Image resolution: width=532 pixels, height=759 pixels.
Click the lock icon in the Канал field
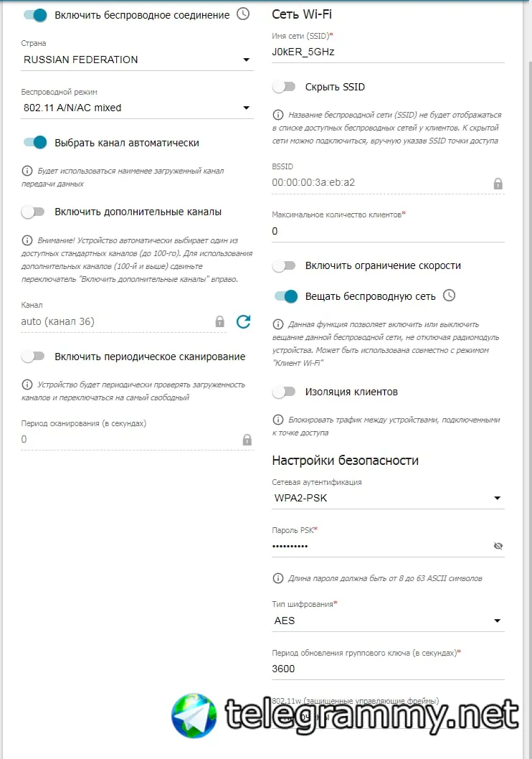[219, 321]
